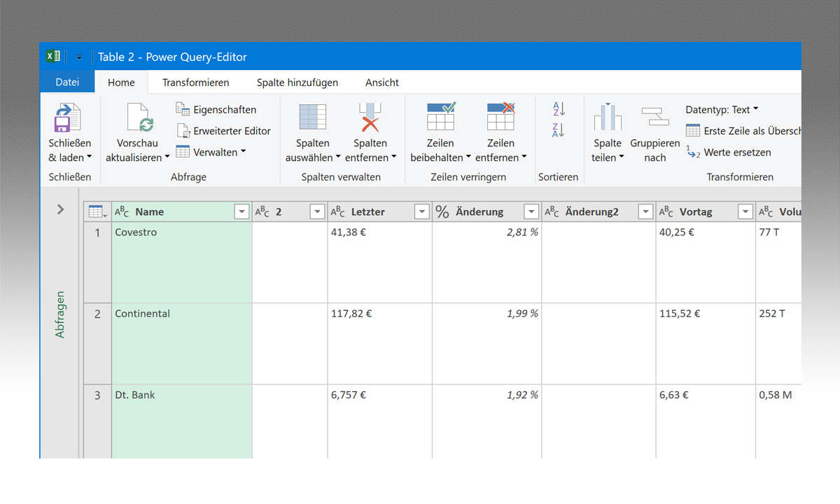Click the Covestro cell
840x504 pixels.
pos(182,262)
